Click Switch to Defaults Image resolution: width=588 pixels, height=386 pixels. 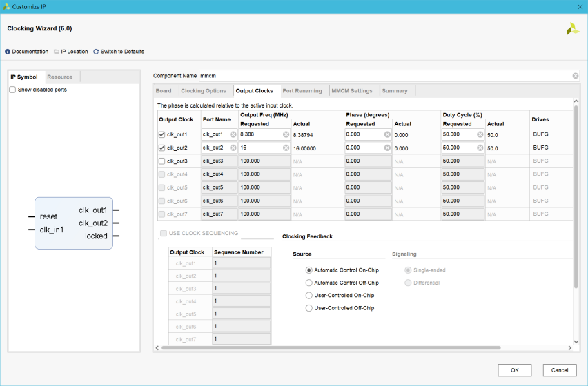coord(122,52)
